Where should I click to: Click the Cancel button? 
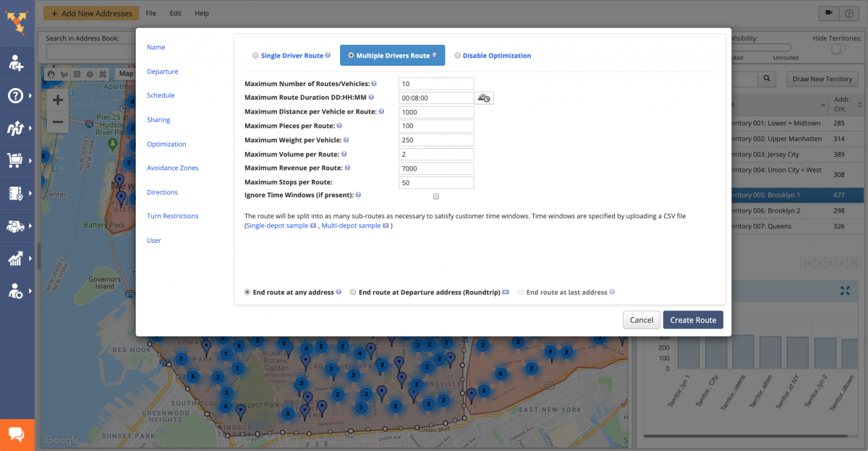tap(642, 320)
